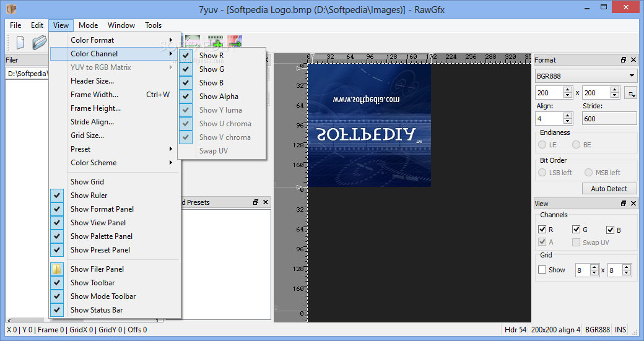
Task: Click the width input field showing 200
Action: [x=549, y=93]
